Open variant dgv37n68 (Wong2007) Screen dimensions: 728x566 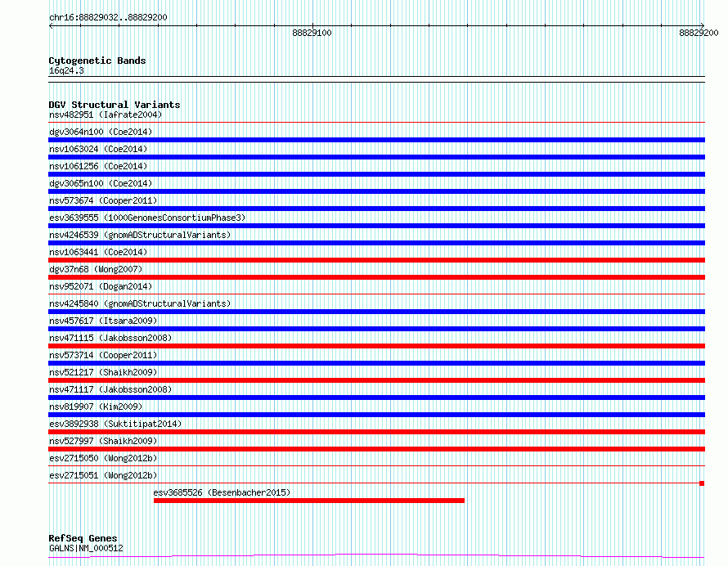[x=96, y=269]
